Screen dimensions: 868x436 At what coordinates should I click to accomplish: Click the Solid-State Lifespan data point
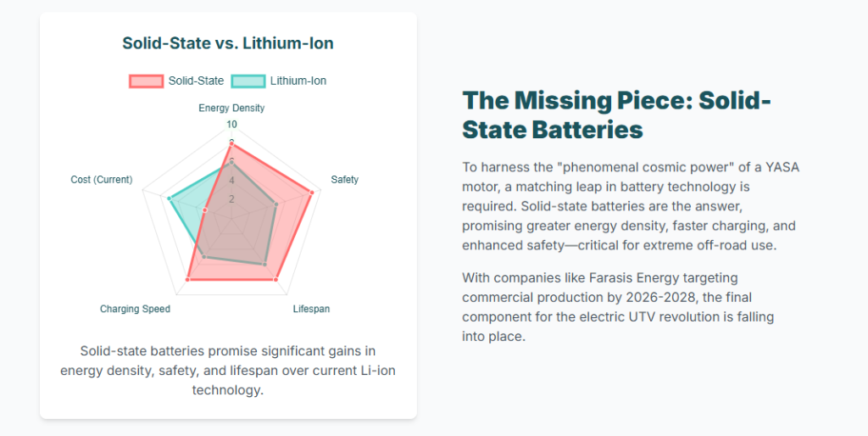(x=276, y=278)
